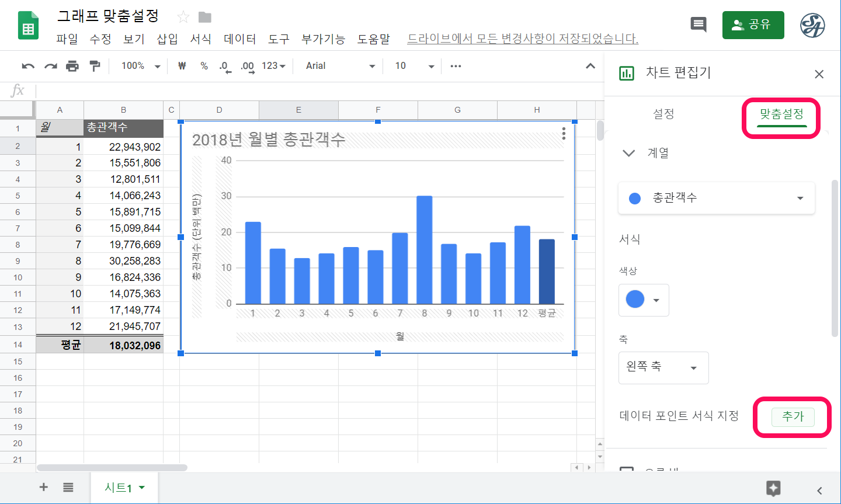The height and width of the screenshot is (504, 841).
Task: Open the Explore icon at bottom right
Action: [x=774, y=486]
